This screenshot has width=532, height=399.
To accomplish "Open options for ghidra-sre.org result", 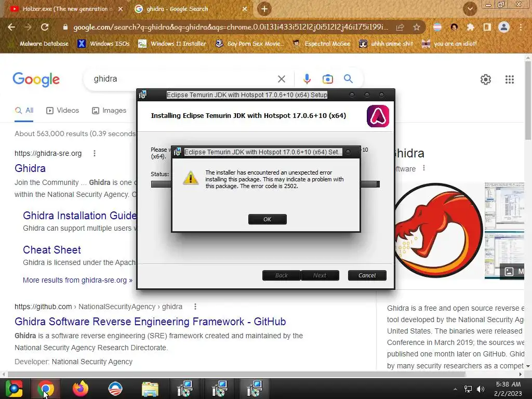I will tap(95, 153).
